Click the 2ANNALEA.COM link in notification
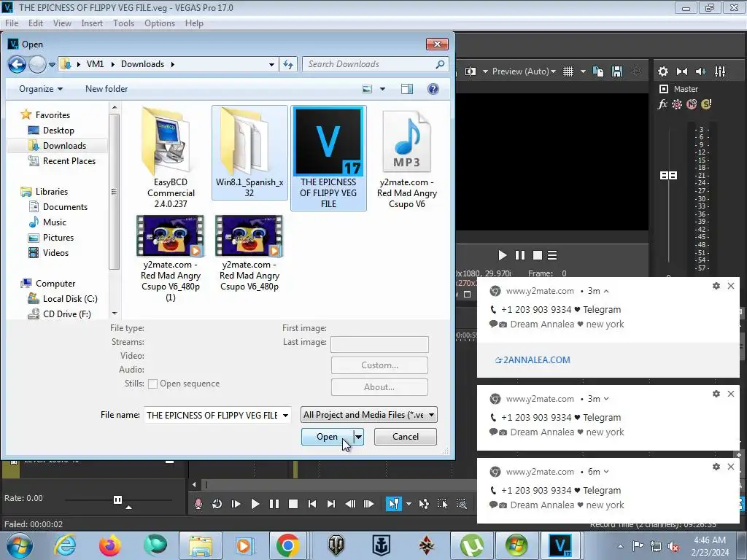Image resolution: width=747 pixels, height=560 pixels. click(x=533, y=360)
